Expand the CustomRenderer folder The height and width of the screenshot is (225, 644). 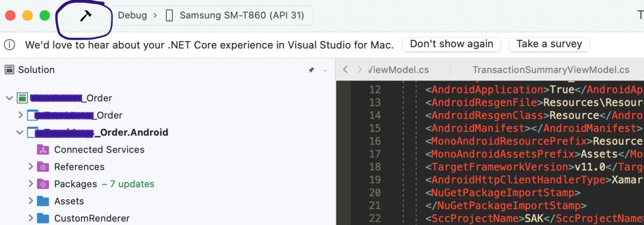(31, 218)
